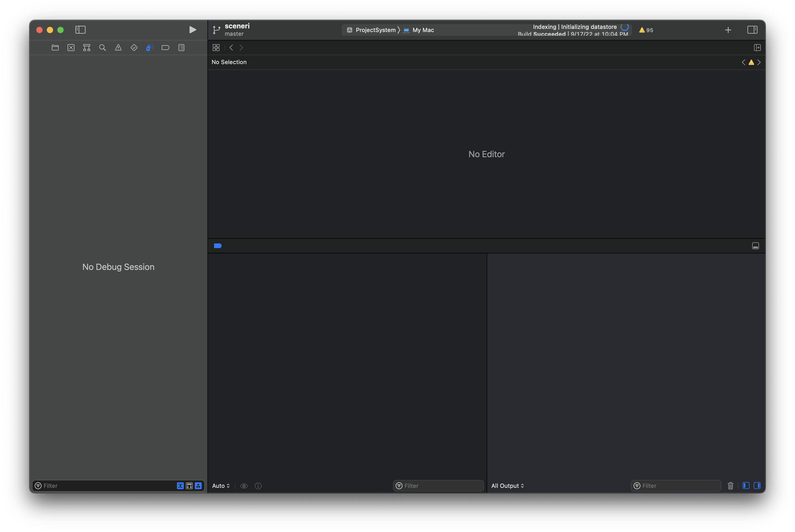The width and height of the screenshot is (795, 532).
Task: Select the My Mac run destination
Action: pyautogui.click(x=423, y=30)
